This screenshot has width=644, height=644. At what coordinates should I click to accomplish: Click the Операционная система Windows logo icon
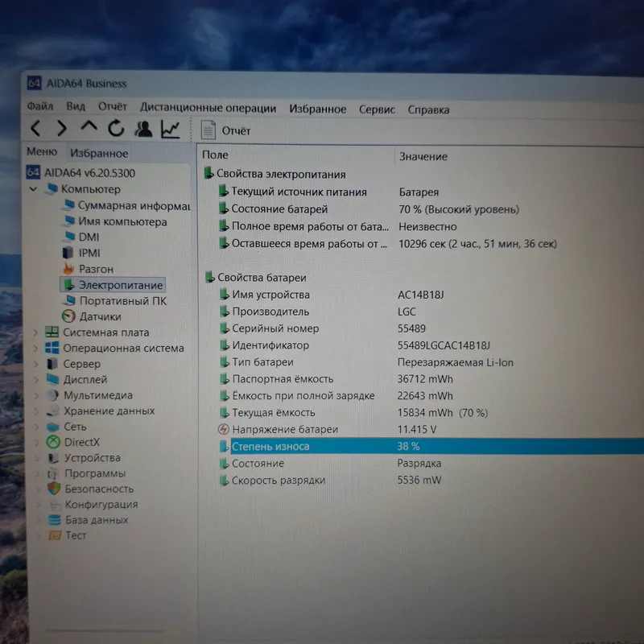click(x=52, y=348)
